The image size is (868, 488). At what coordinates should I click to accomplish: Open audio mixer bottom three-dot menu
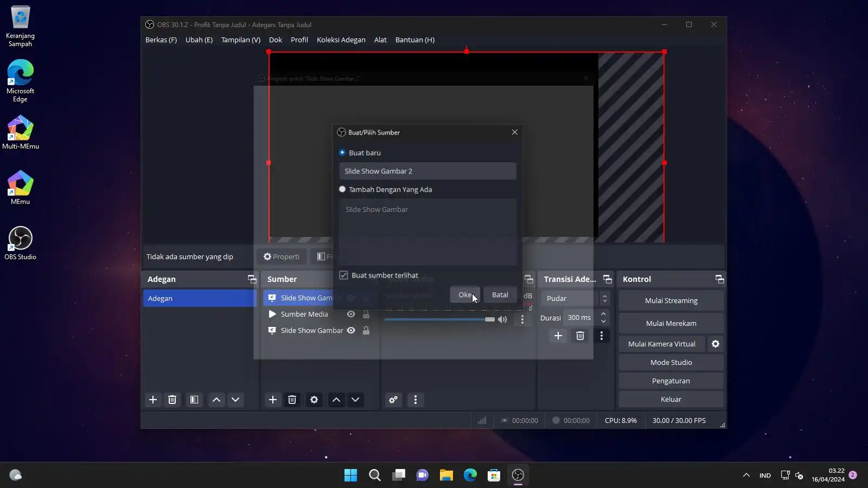point(416,400)
